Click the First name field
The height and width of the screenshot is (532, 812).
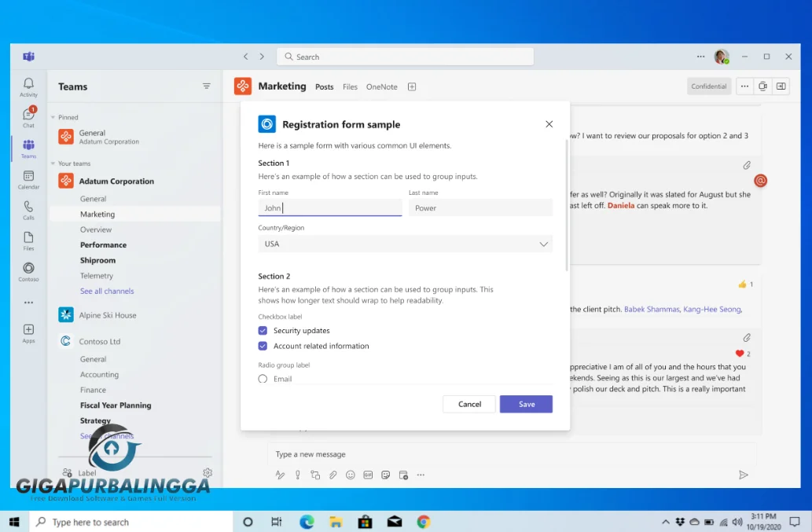coord(330,207)
